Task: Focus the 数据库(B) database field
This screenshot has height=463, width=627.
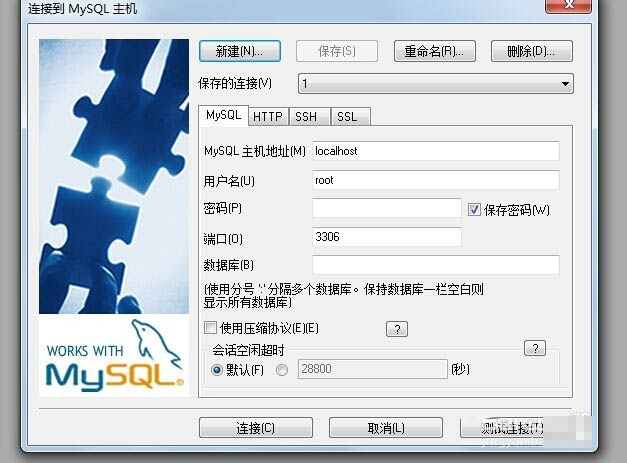Action: click(x=435, y=265)
